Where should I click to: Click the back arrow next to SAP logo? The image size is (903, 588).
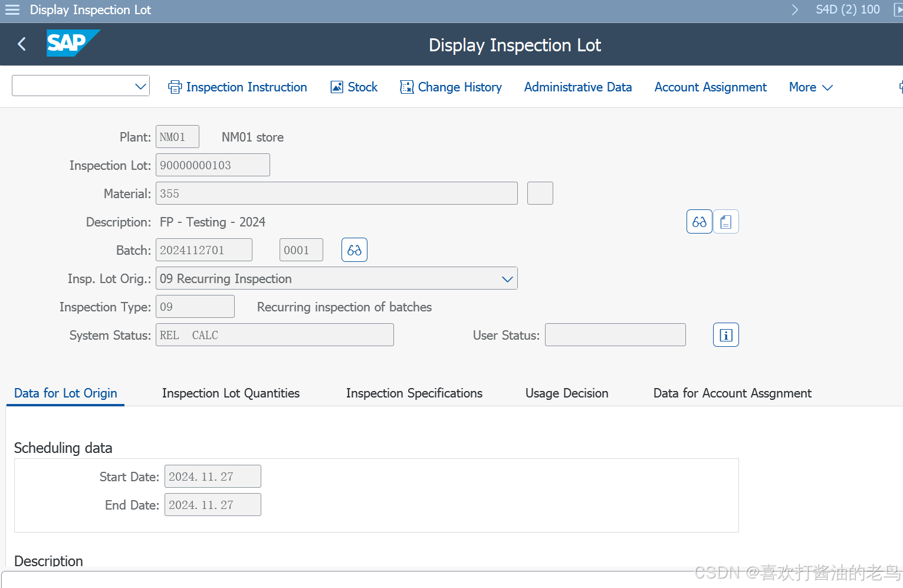tap(22, 44)
